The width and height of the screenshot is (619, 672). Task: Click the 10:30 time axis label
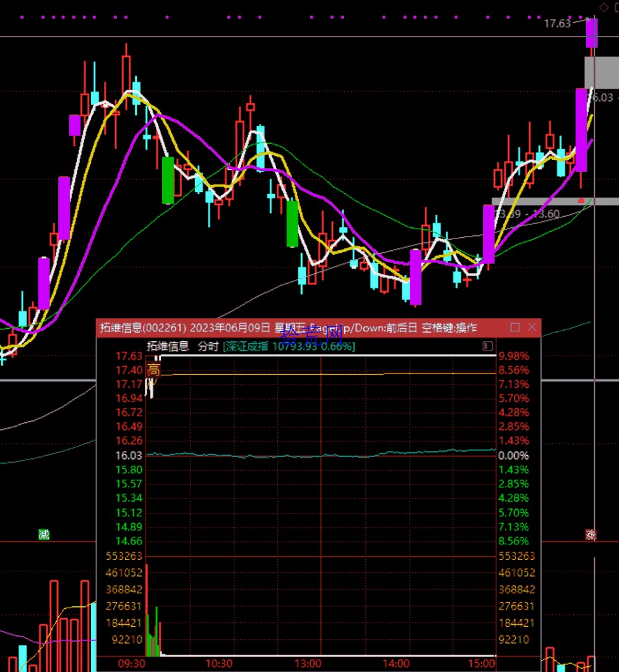[219, 663]
